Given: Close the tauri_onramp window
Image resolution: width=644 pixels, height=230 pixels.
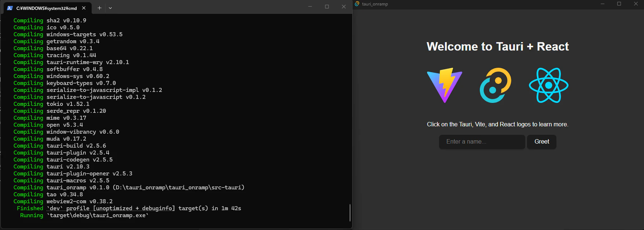Looking at the screenshot, I should coord(636,4).
